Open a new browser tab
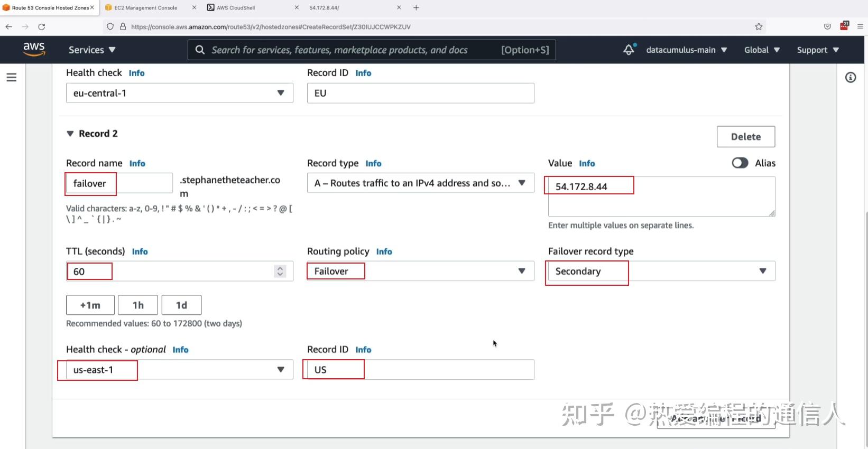The width and height of the screenshot is (868, 449). click(x=416, y=7)
